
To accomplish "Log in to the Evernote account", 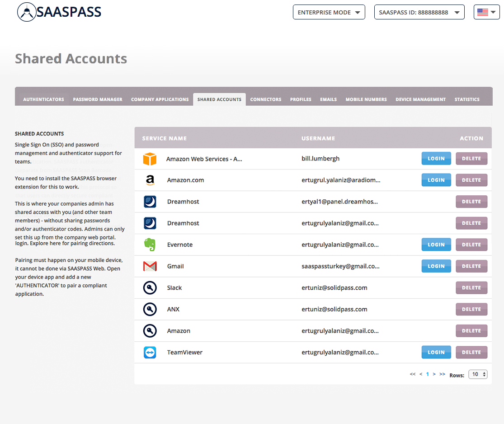I will pyautogui.click(x=436, y=245).
